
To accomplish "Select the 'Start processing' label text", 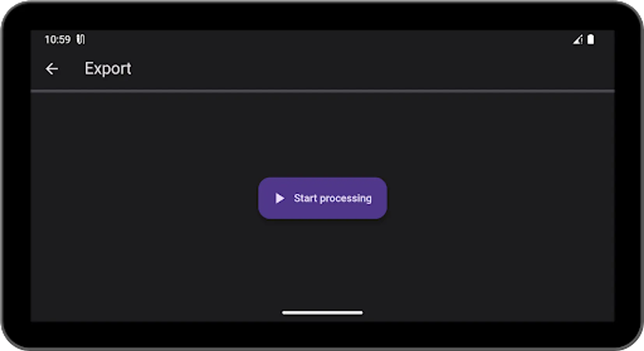I will point(333,198).
